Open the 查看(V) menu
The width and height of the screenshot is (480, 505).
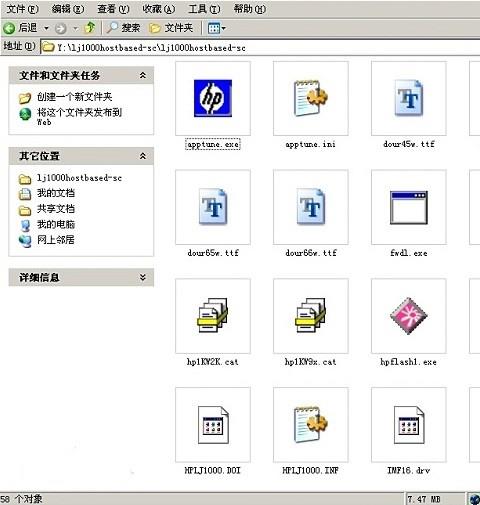(x=113, y=9)
